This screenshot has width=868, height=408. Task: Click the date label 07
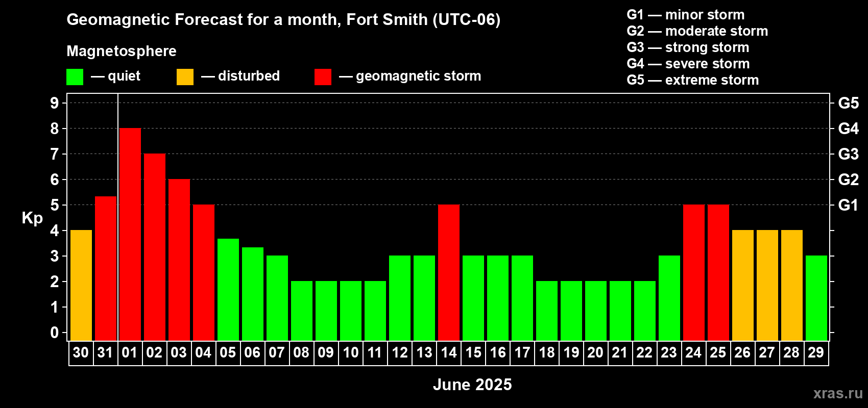coord(277,352)
